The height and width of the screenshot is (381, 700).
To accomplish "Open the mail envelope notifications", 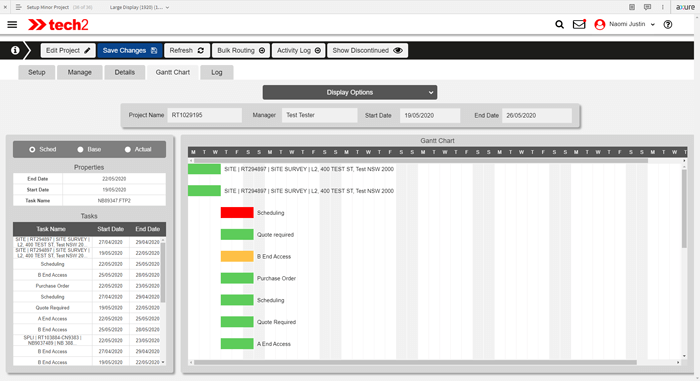I will (579, 24).
